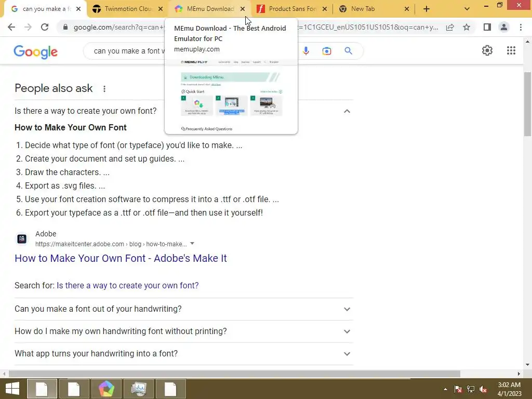The width and height of the screenshot is (532, 399).
Task: Search by image with Google Lens icon
Action: pyautogui.click(x=326, y=51)
